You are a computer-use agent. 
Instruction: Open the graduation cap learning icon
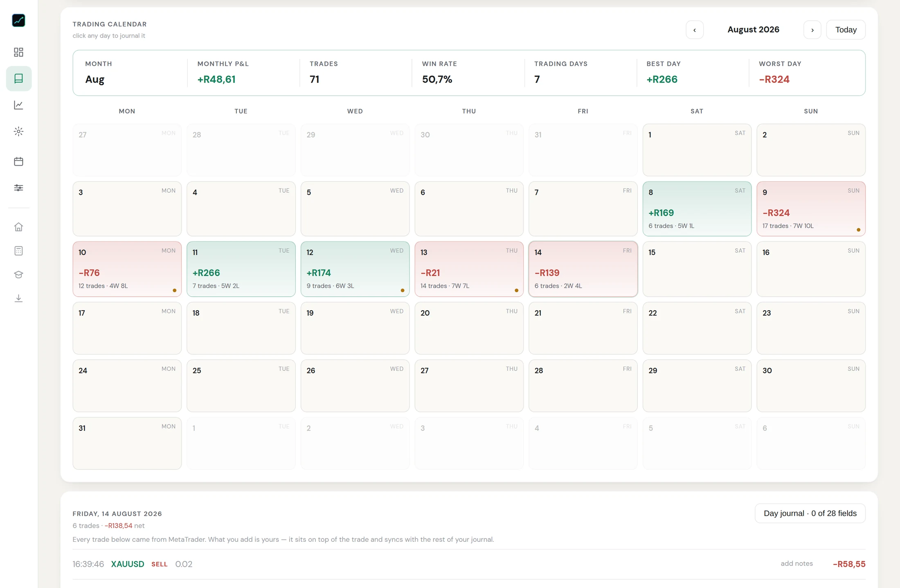(x=18, y=275)
